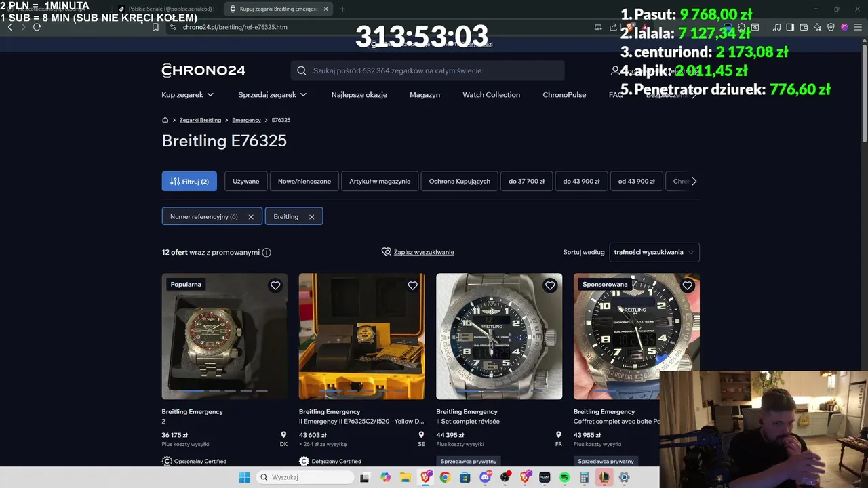868x488 pixels.
Task: Open site settings icon beside the URL
Action: 173,27
